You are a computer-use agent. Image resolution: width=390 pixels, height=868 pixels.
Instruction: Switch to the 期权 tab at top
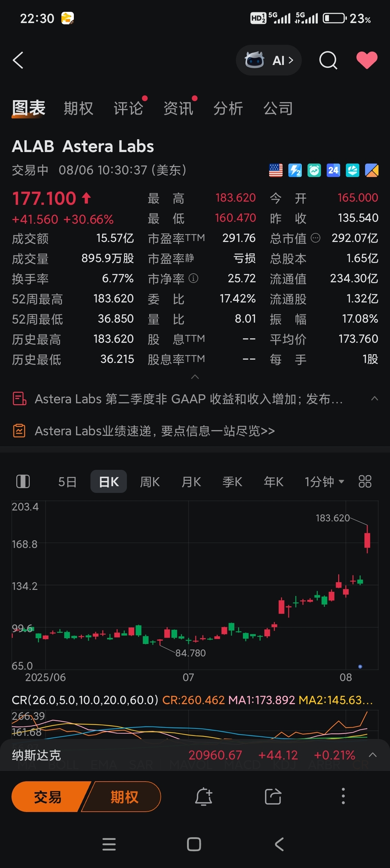coord(78,108)
